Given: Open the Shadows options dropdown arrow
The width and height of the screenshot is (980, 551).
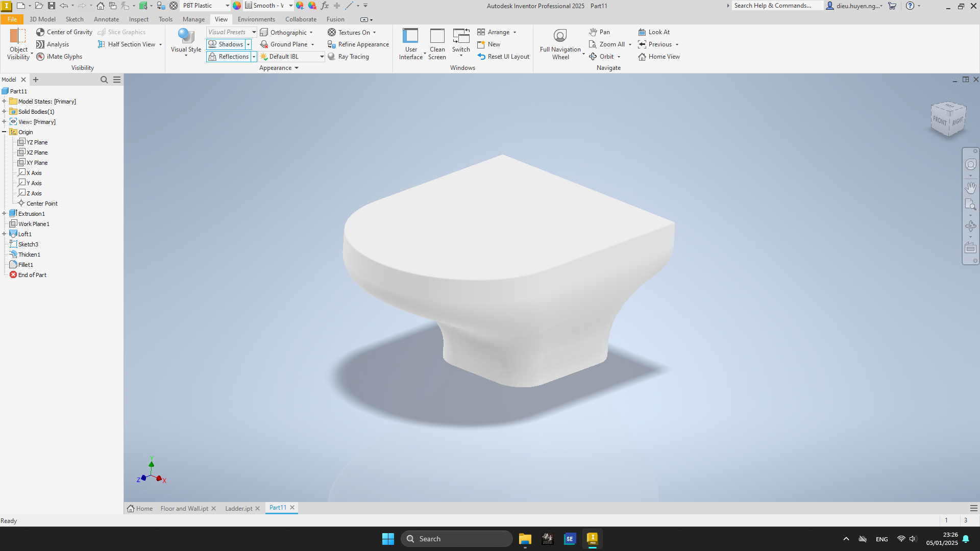Looking at the screenshot, I should click(x=249, y=44).
